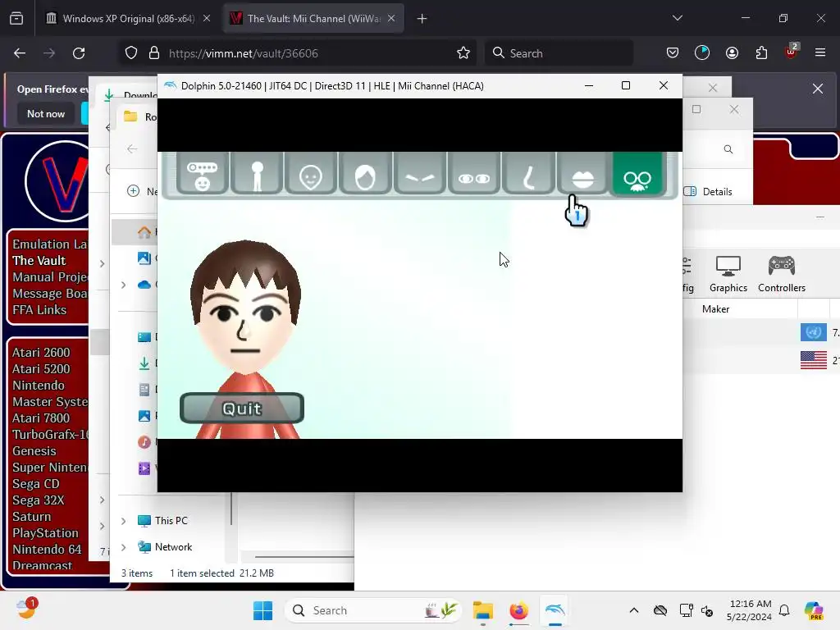Open the Mii hairstyle tab
The image size is (840, 630).
[365, 174]
